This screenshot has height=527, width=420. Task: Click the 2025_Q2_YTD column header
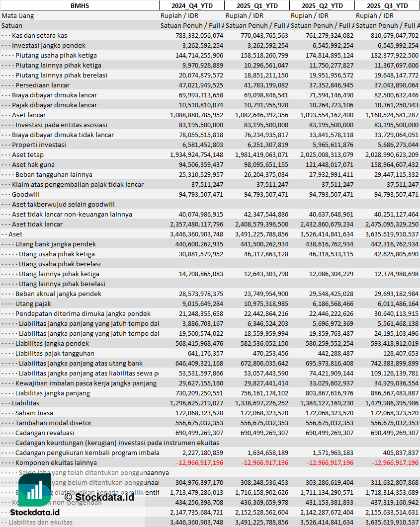point(322,5)
